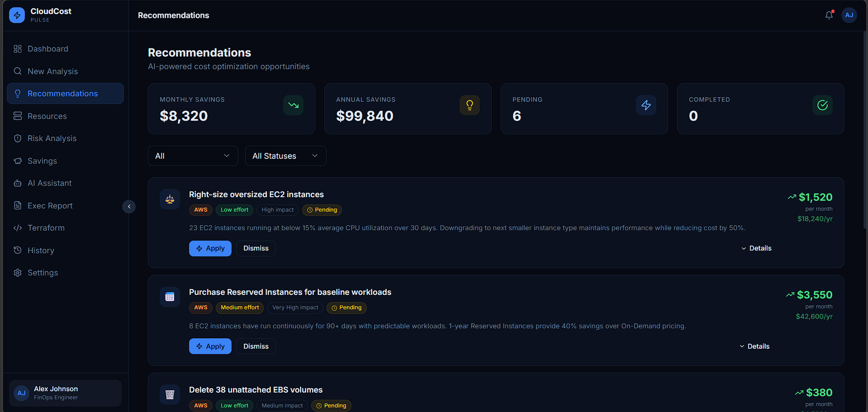Click AWS tag on Reserved Instances card
This screenshot has height=412, width=868.
click(201, 308)
